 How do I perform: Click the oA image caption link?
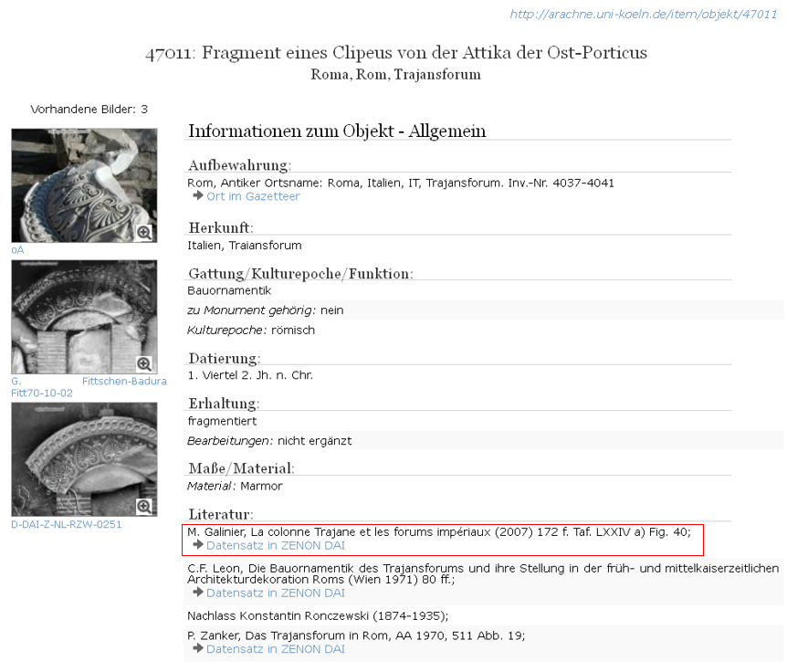(17, 249)
